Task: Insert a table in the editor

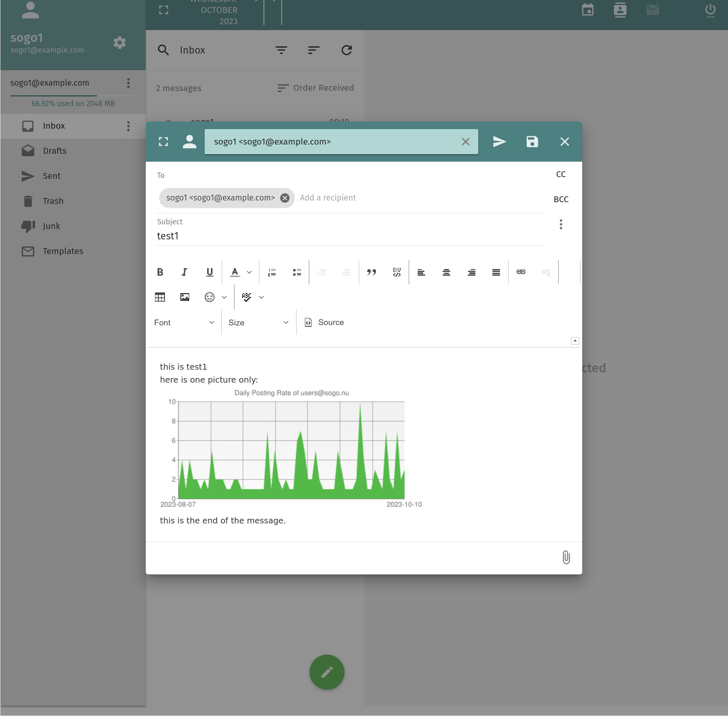Action: 160,297
